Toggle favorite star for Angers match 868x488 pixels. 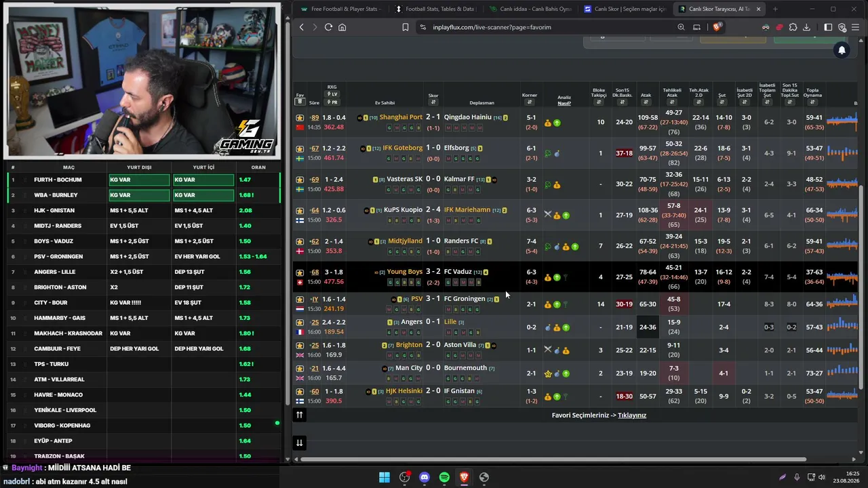[x=300, y=323]
